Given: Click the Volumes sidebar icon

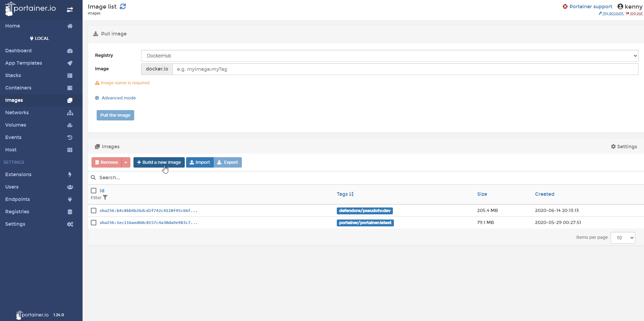Looking at the screenshot, I should click(x=70, y=125).
